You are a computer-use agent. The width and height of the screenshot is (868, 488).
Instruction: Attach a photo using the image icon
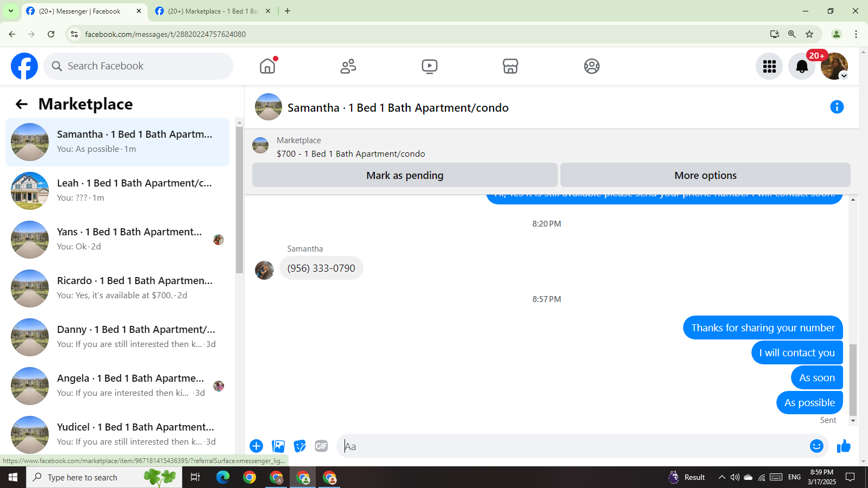click(x=278, y=446)
